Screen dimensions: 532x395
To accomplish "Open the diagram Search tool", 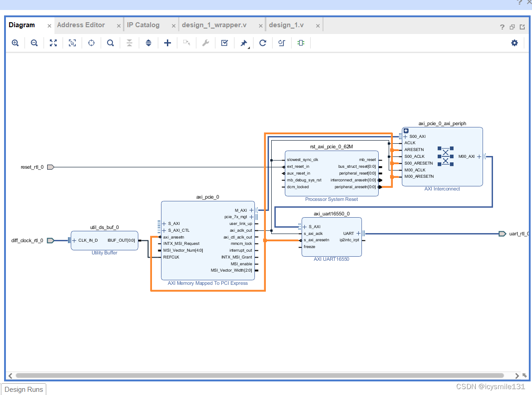I will pyautogui.click(x=110, y=43).
